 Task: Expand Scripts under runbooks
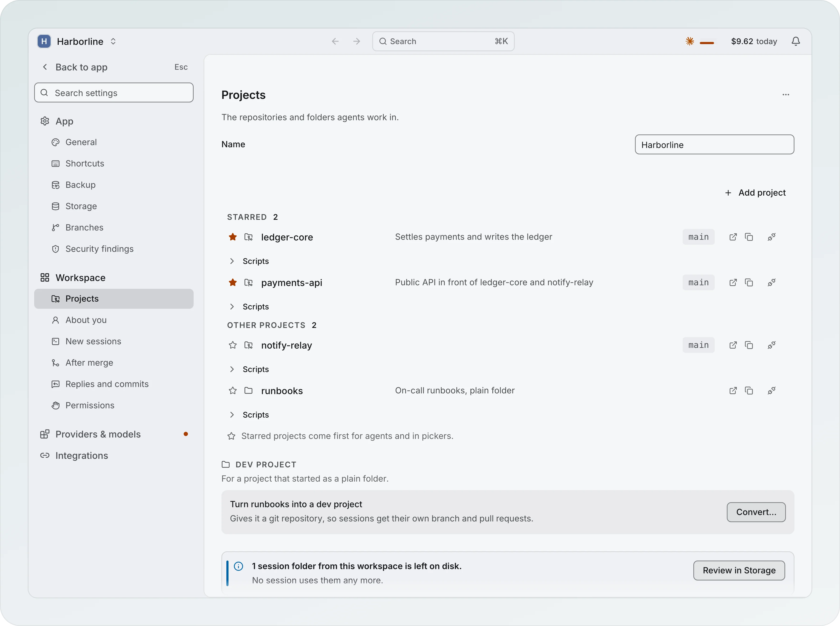(x=249, y=415)
